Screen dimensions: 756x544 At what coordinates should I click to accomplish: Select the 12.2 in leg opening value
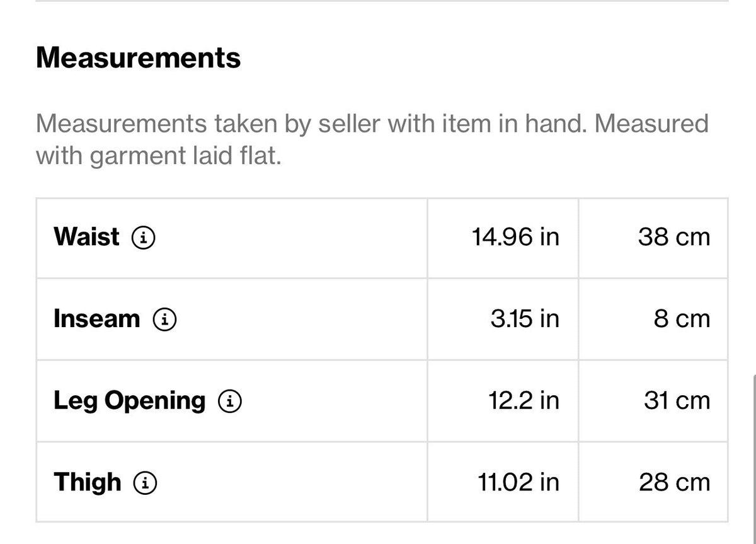coord(524,401)
